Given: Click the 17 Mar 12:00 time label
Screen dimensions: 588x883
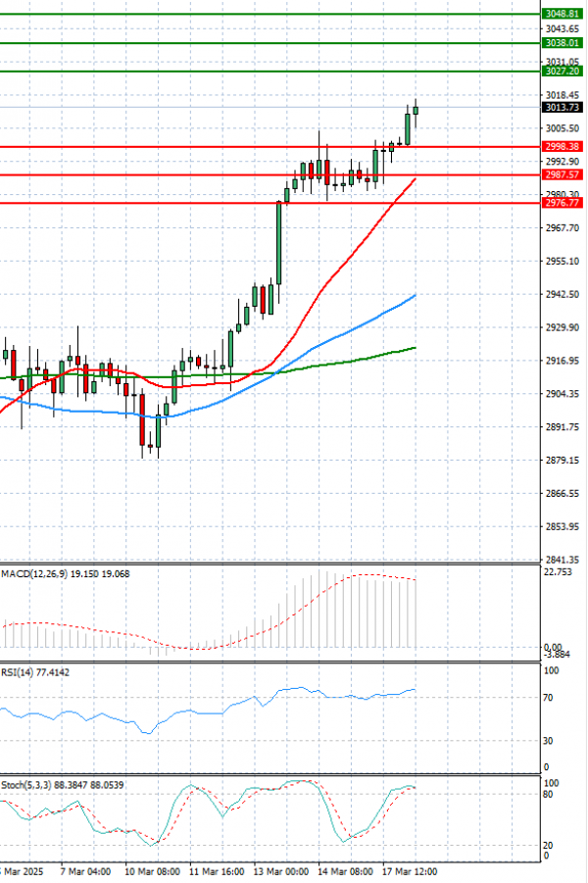Looking at the screenshot, I should point(410,872).
